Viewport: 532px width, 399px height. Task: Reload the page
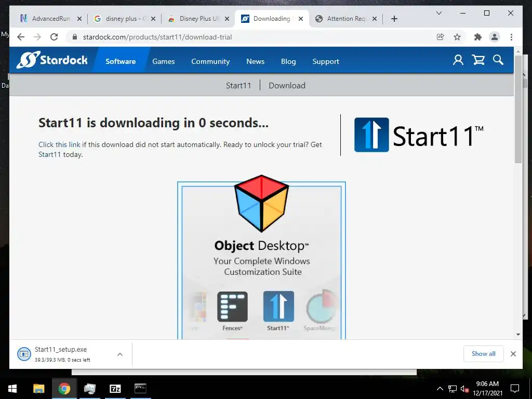[x=54, y=37]
